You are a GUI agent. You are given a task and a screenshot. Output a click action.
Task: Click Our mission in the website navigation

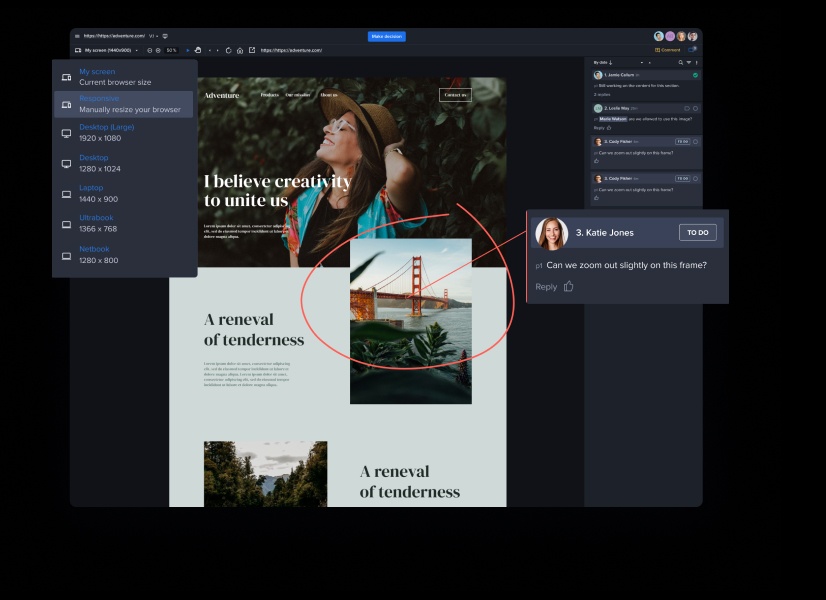click(298, 95)
